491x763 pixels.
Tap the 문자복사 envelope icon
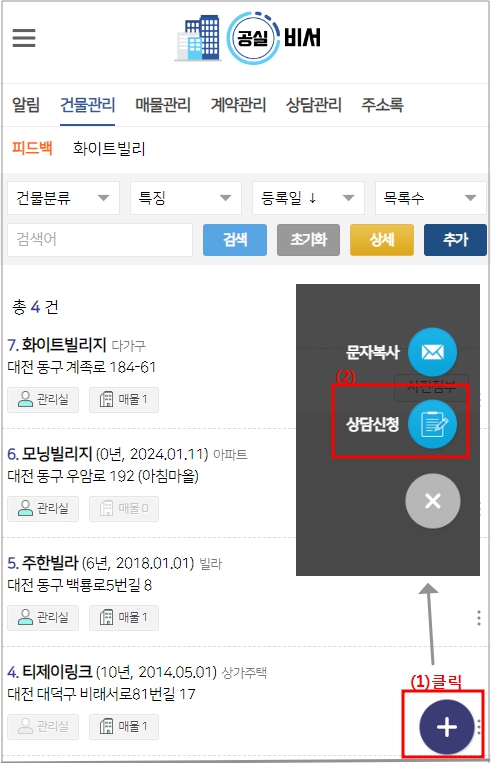[x=432, y=352]
